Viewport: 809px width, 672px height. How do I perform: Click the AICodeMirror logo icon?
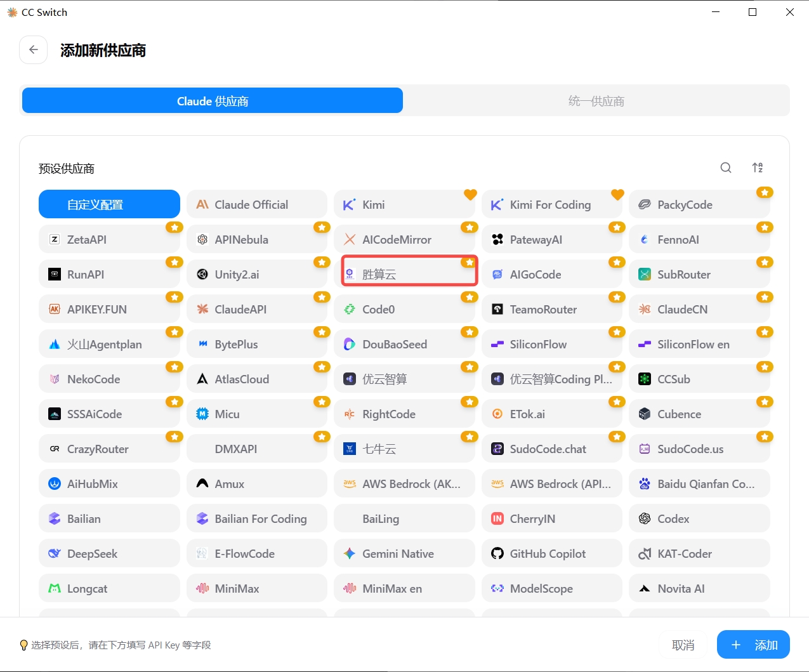point(350,239)
